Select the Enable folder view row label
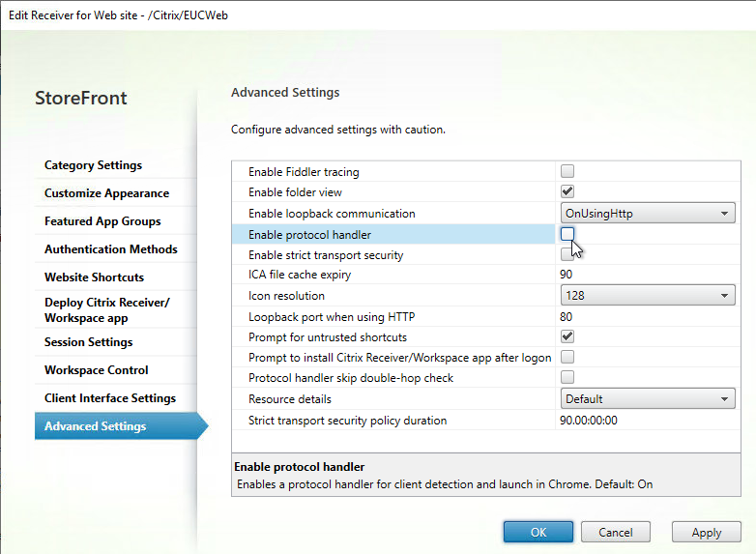The image size is (756, 554). [295, 192]
